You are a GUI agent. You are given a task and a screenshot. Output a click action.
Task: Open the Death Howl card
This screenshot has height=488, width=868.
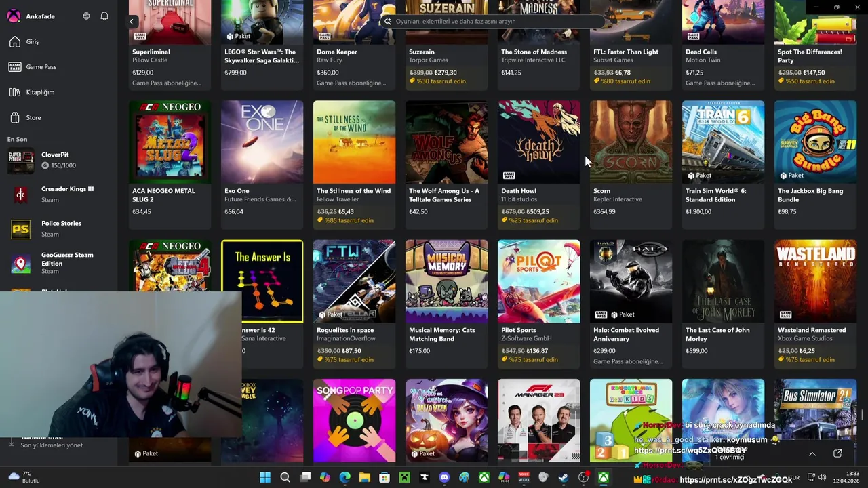[x=539, y=165]
